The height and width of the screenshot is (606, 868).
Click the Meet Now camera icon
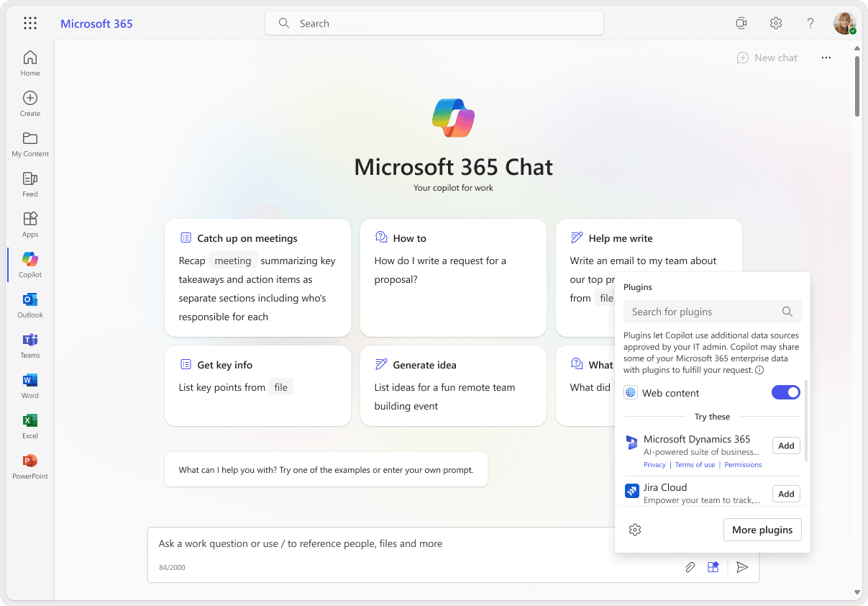click(x=741, y=23)
